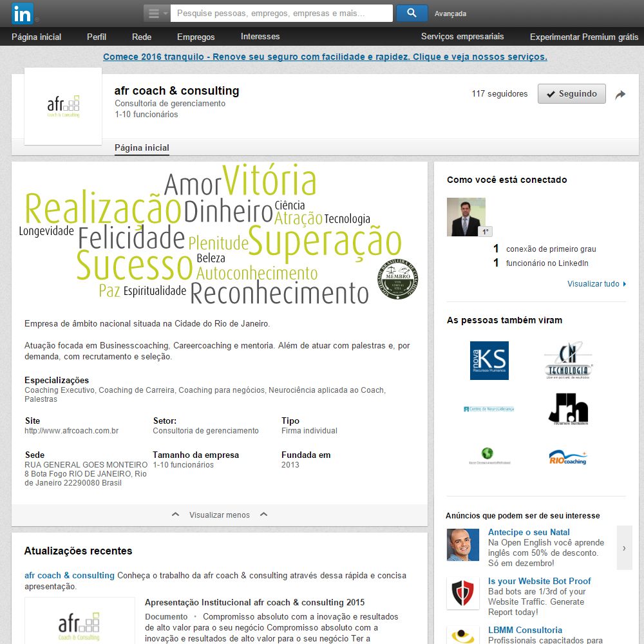Click the afr coach & consulting company title

coord(176,90)
